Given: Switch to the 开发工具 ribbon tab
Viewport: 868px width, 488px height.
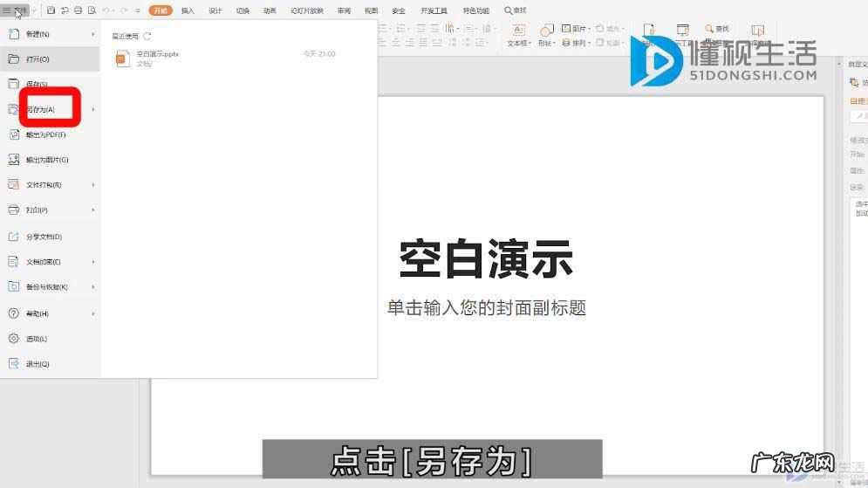Looking at the screenshot, I should [434, 10].
